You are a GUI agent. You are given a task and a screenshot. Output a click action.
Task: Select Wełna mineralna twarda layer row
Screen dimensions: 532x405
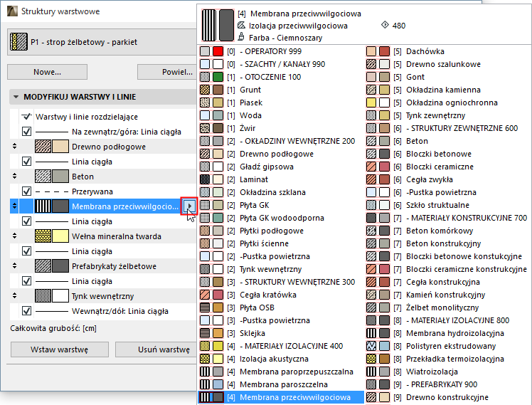coord(103,236)
